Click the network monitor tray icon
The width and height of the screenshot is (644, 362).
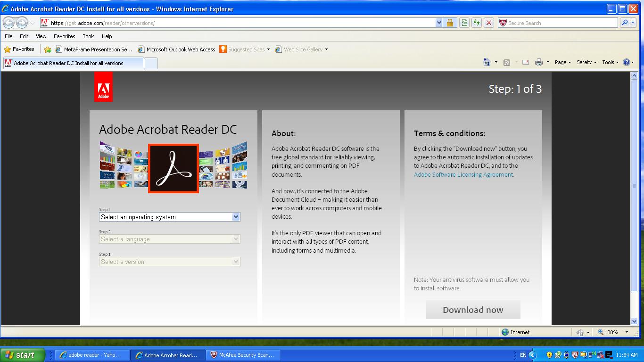click(567, 355)
